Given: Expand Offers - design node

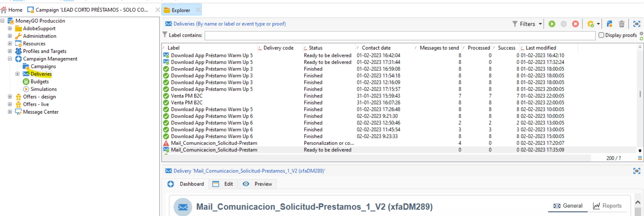Looking at the screenshot, I should (10, 96).
